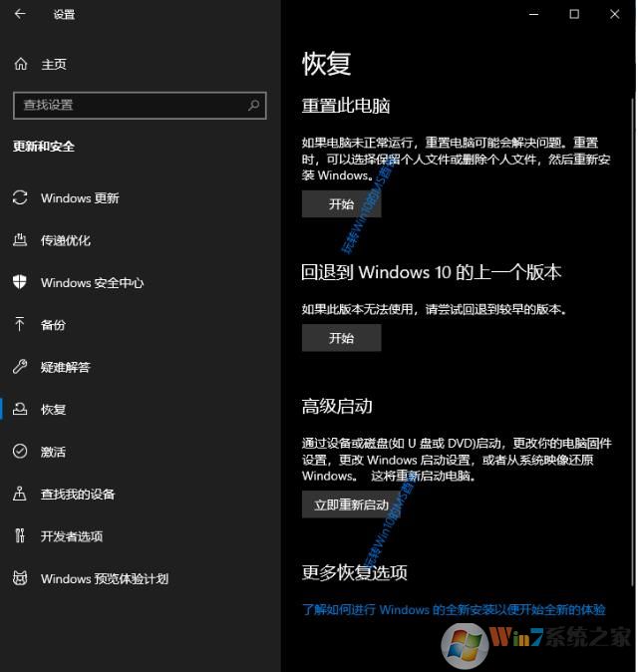638x672 pixels.
Task: Click the back arrow icon in Settings
Action: point(20,14)
